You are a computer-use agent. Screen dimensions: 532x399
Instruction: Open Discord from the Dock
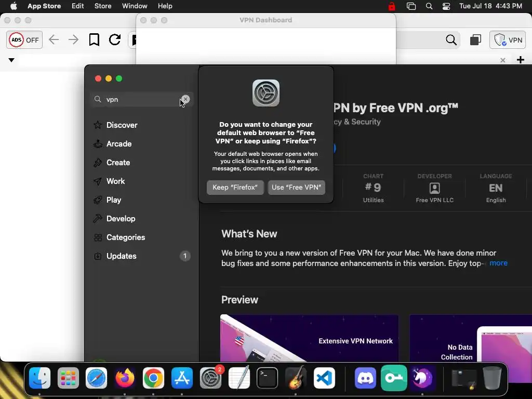pyautogui.click(x=365, y=378)
